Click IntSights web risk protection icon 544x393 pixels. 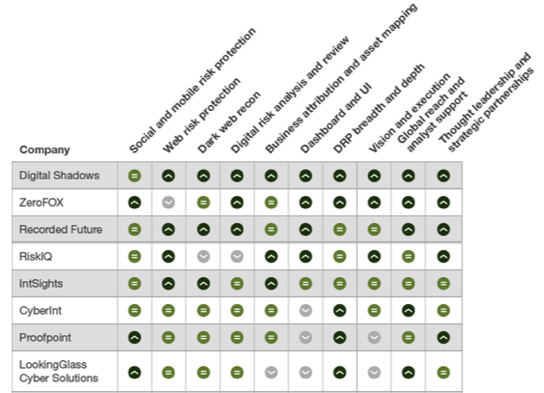coord(169,284)
